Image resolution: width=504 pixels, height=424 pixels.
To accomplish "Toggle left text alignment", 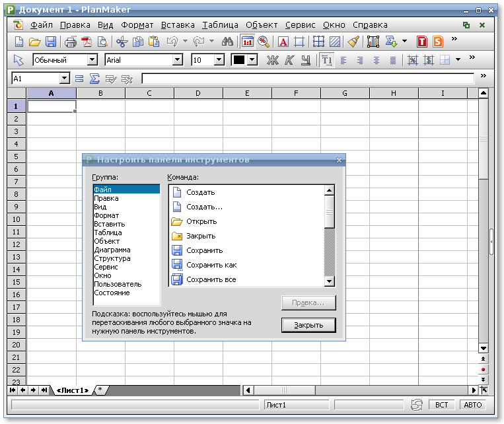I will click(x=343, y=60).
